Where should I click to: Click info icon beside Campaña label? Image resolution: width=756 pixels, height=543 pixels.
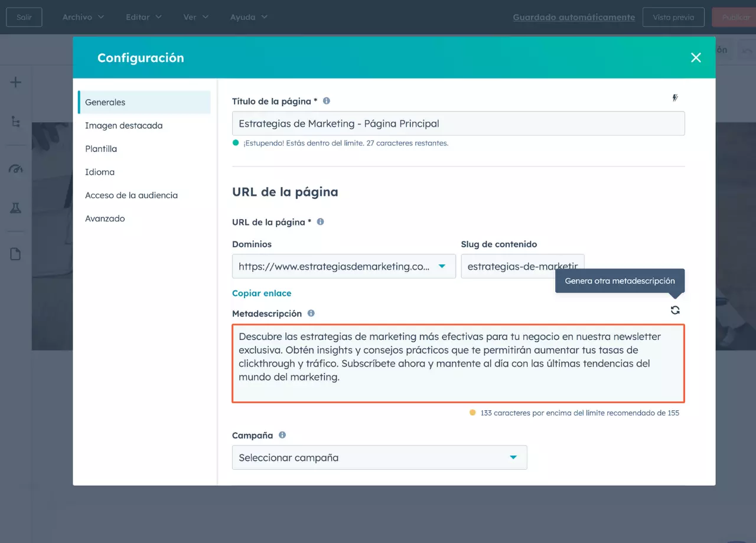pos(282,435)
